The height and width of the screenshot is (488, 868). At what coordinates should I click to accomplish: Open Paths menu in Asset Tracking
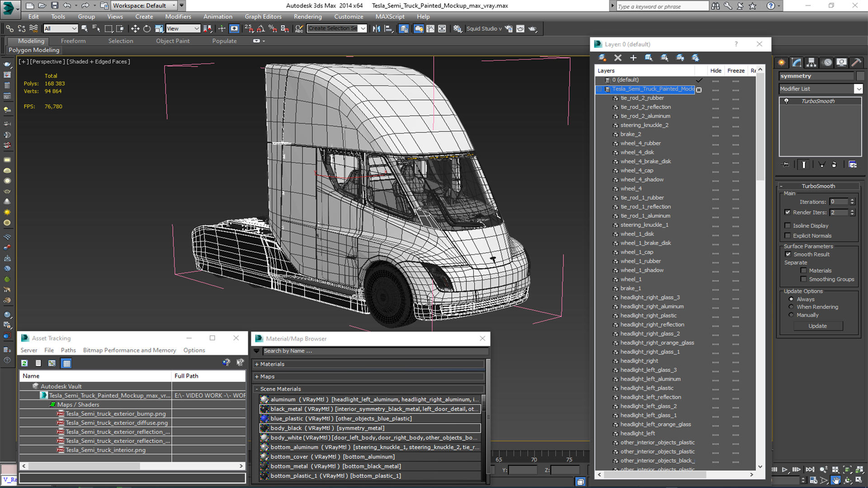point(68,350)
